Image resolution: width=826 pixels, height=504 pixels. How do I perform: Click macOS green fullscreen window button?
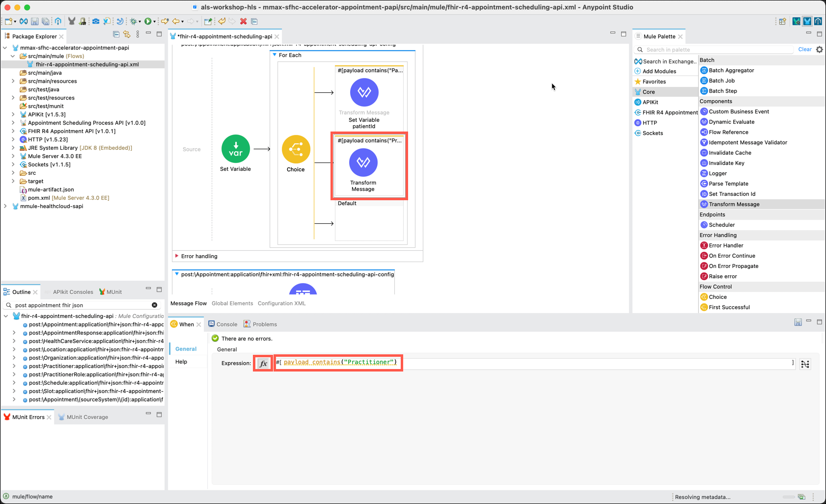pyautogui.click(x=27, y=7)
